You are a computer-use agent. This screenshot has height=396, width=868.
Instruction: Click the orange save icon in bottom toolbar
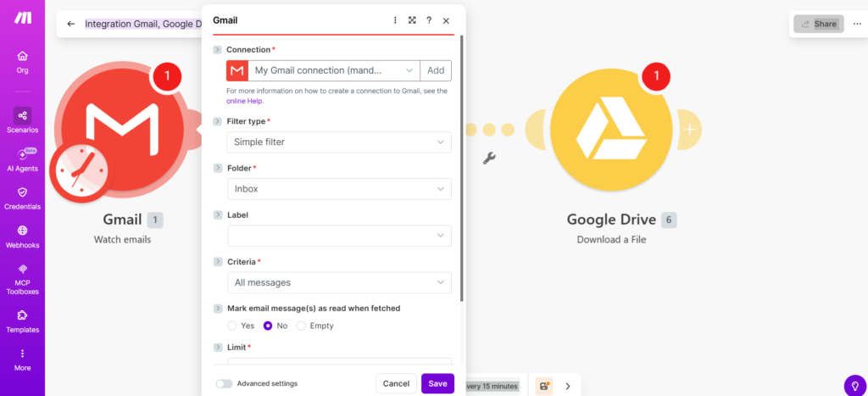click(x=544, y=386)
